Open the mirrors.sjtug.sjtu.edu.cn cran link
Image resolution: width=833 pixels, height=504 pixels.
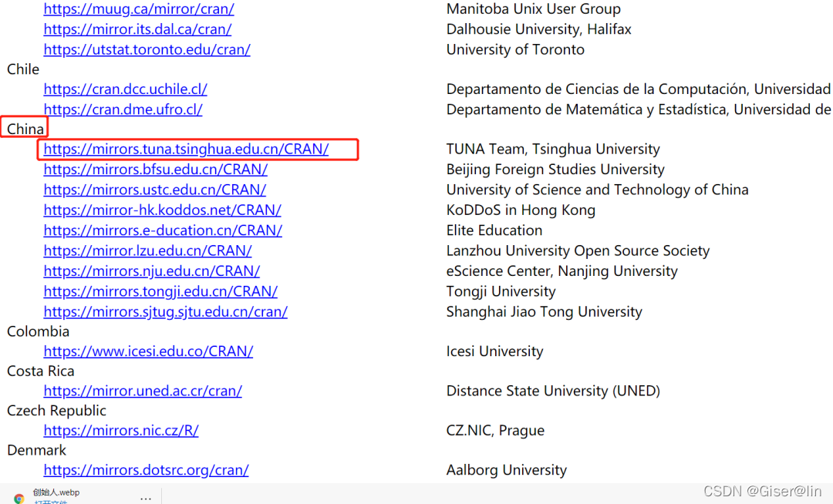click(x=166, y=311)
